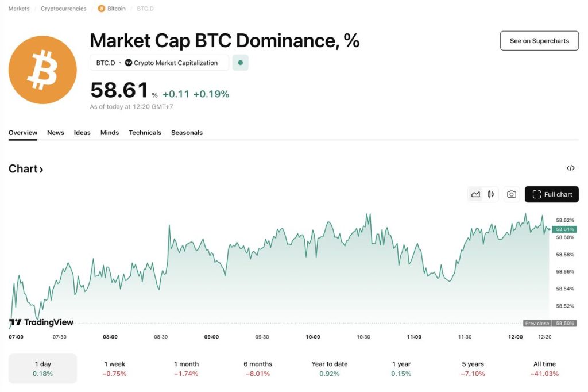Click the green market status dot
Screen dimensions: 588x392
(x=240, y=63)
